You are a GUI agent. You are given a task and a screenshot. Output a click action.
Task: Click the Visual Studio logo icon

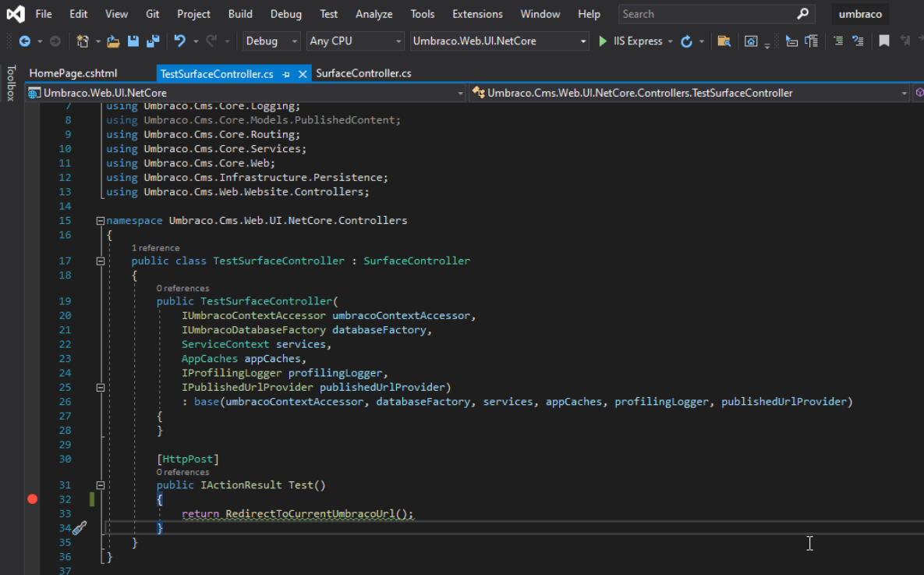tap(16, 13)
